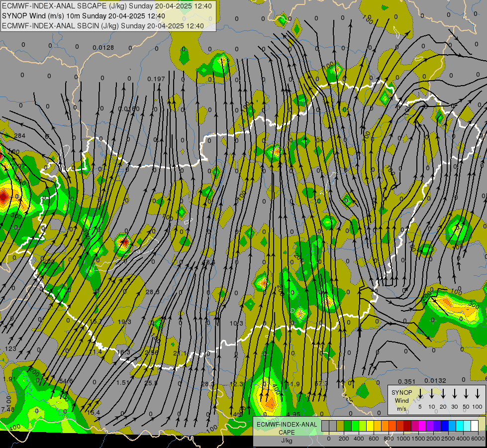Viewport: 487px width, 448px height.
Task: Click the wind legend arrow labeled 10
Action: 431,394
